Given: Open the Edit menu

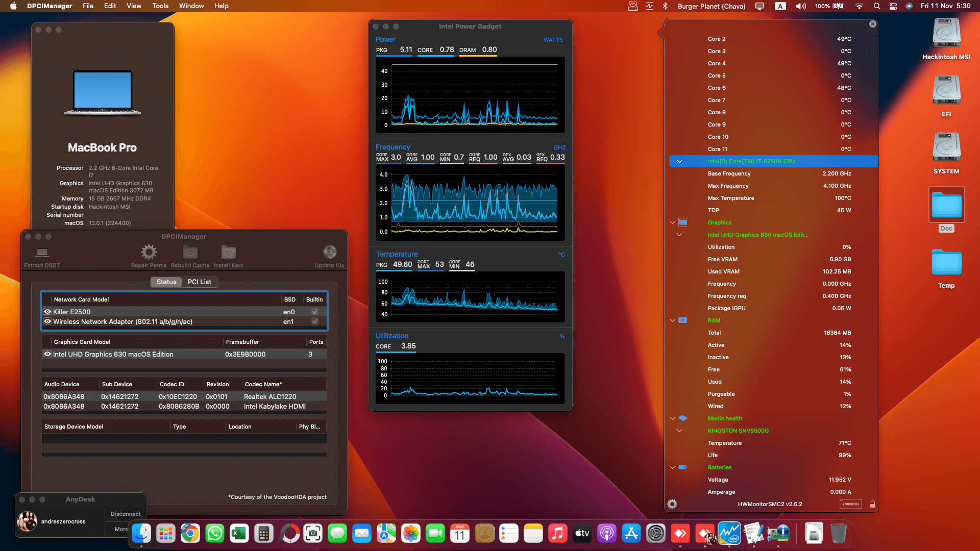Looking at the screenshot, I should point(110,6).
